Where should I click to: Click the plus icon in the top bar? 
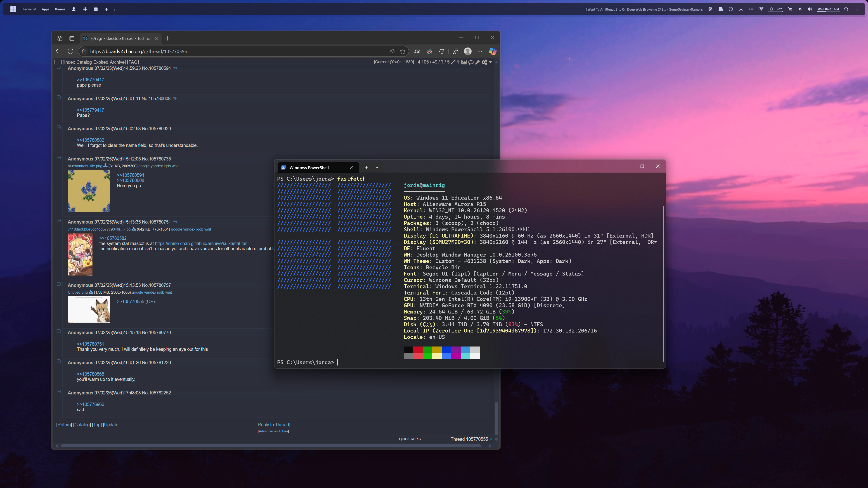[x=85, y=9]
